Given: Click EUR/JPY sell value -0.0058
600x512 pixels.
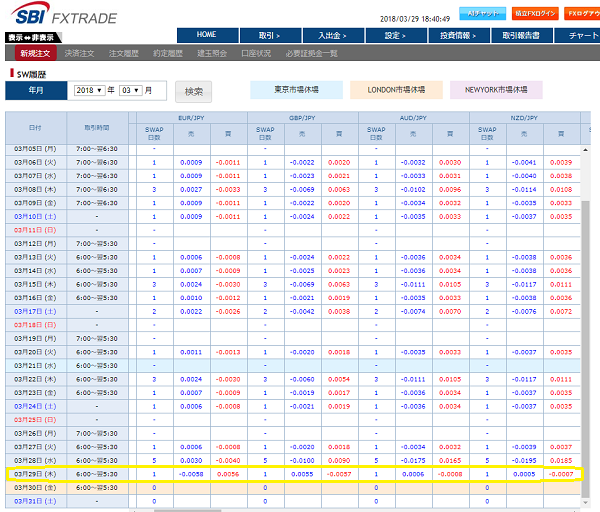Looking at the screenshot, I should pyautogui.click(x=191, y=474).
